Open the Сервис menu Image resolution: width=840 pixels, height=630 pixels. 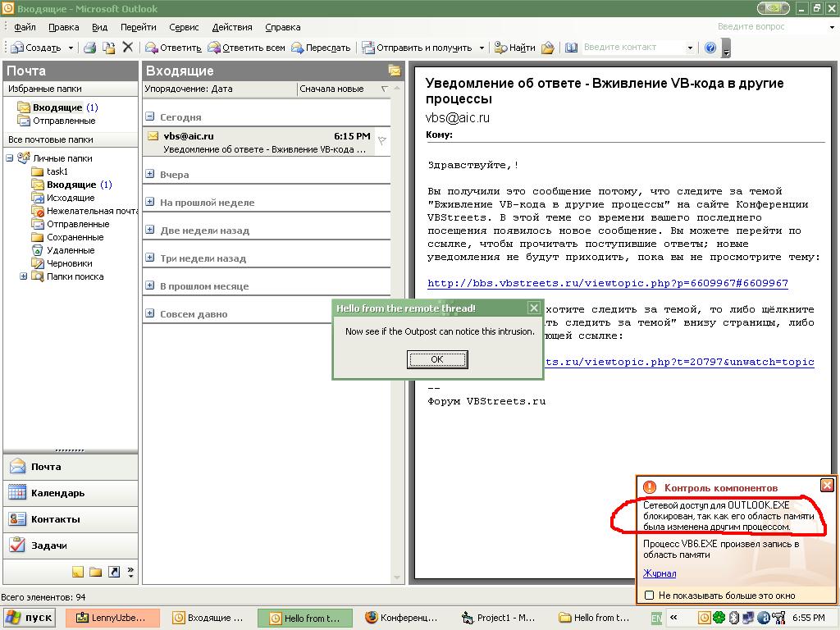(x=184, y=27)
